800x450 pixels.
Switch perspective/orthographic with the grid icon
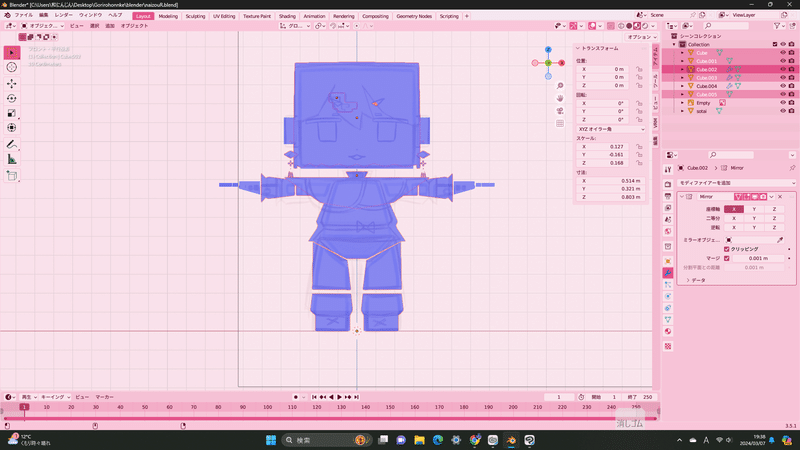click(560, 123)
